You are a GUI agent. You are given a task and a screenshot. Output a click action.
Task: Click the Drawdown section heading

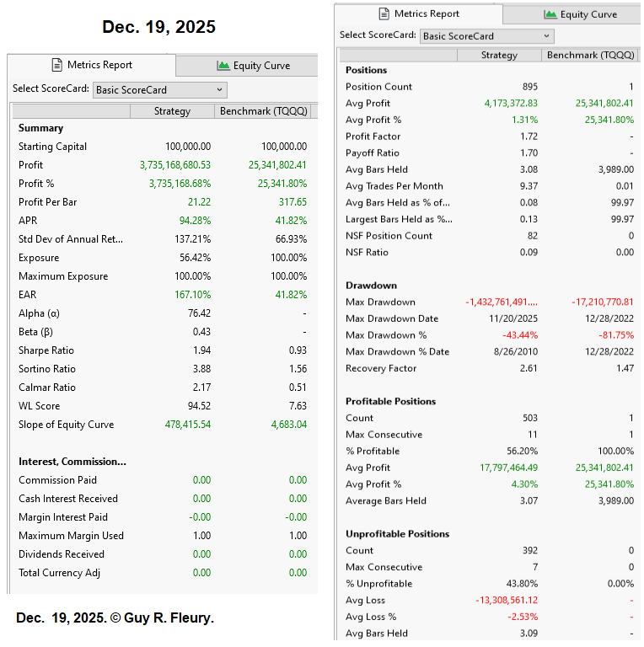click(x=371, y=286)
